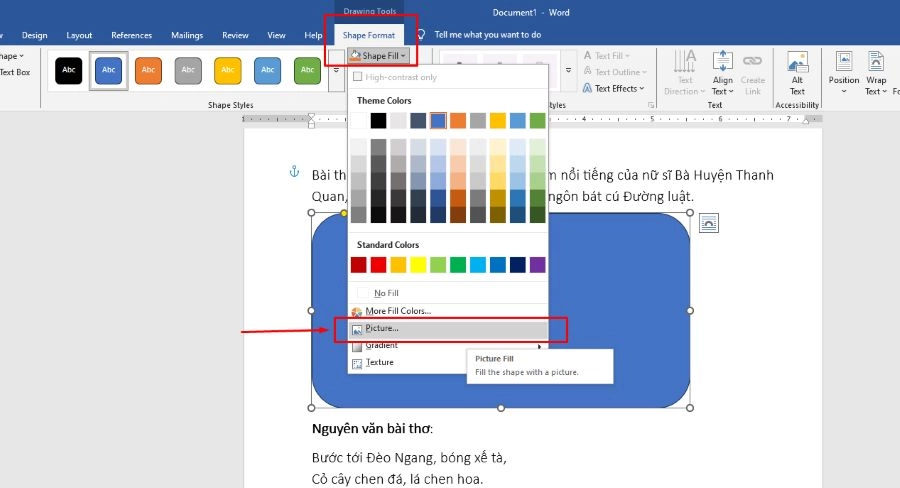The height and width of the screenshot is (488, 900).
Task: Select the black Abc shape style
Action: [69, 70]
